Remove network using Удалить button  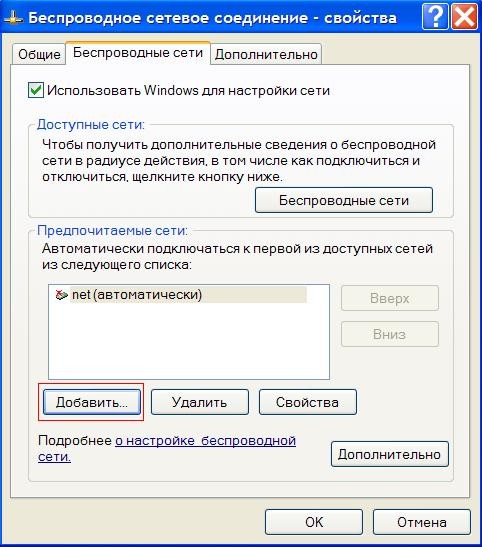pyautogui.click(x=199, y=402)
